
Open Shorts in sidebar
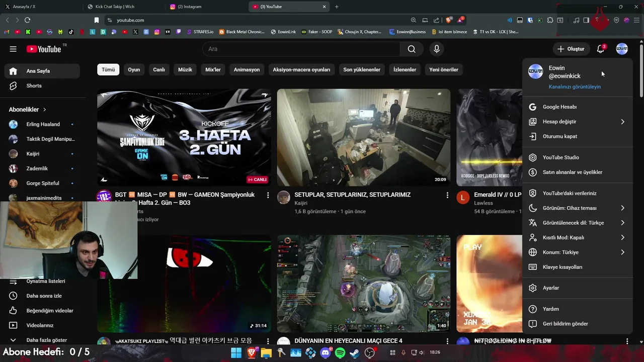point(42,86)
